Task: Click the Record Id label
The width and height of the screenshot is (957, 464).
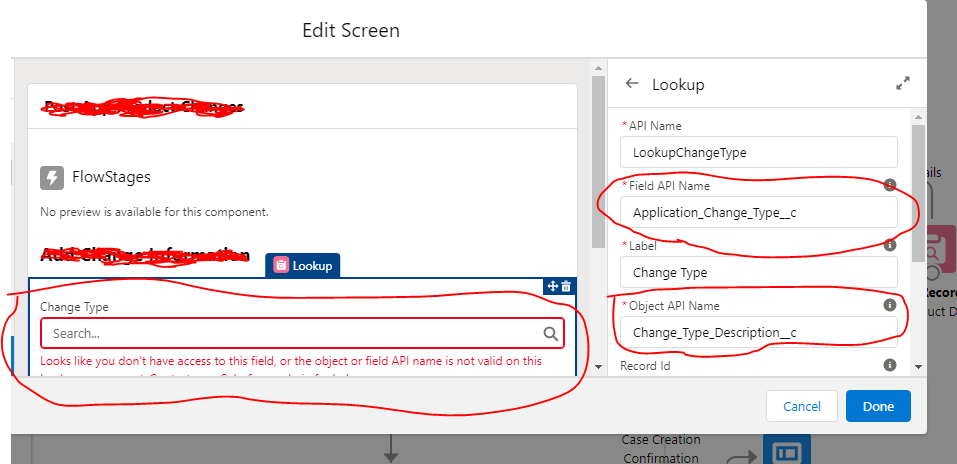Action: pos(646,365)
